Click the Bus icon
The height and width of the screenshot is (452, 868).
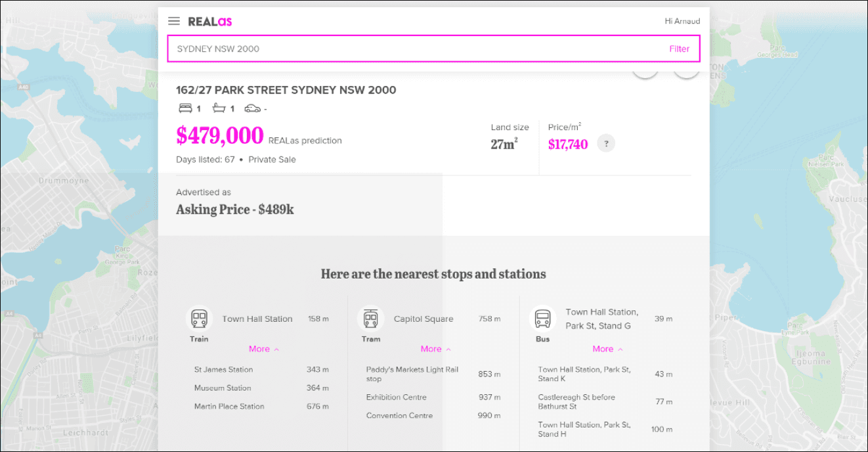point(542,319)
